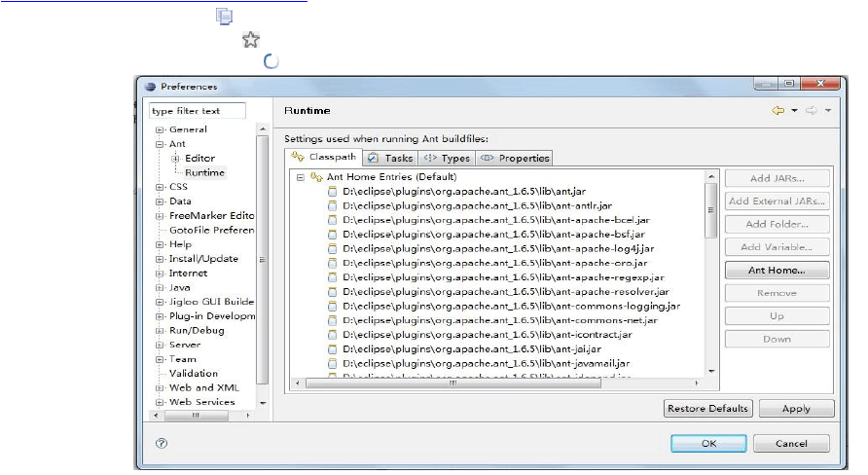Confirm preferences with the OK button
Screen dimensions: 868x475
[708, 444]
